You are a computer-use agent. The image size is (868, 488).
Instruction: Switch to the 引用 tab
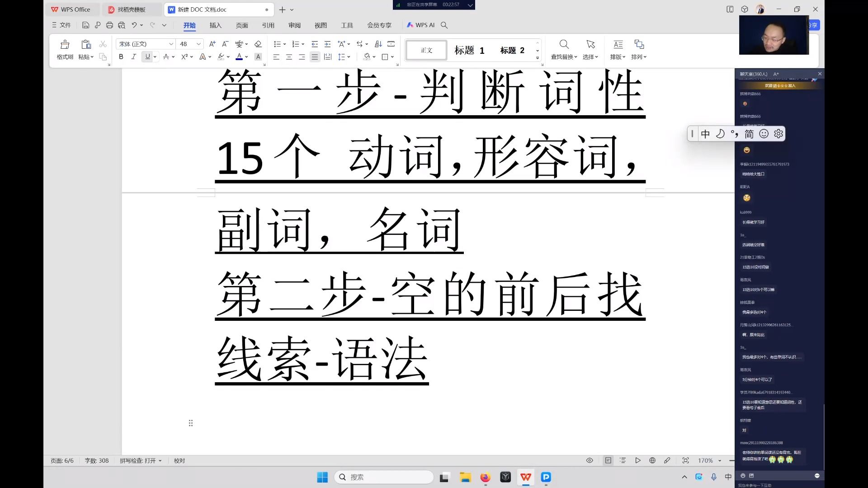(x=268, y=25)
